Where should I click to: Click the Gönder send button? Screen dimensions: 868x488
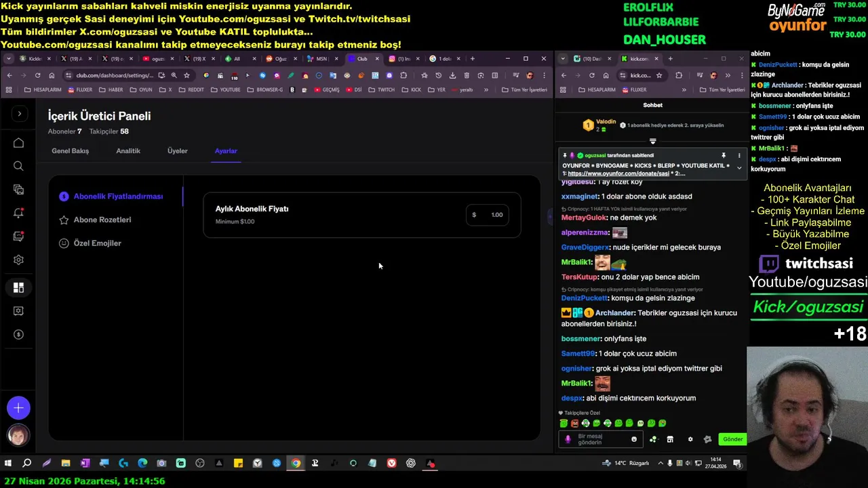coord(732,439)
